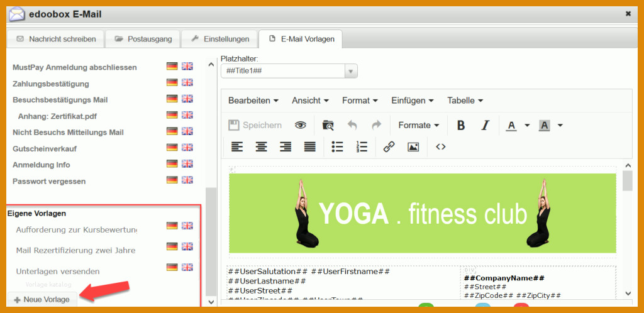Screen dimensions: 644x313
Task: Expand the text color picker arrow
Action: tap(527, 125)
